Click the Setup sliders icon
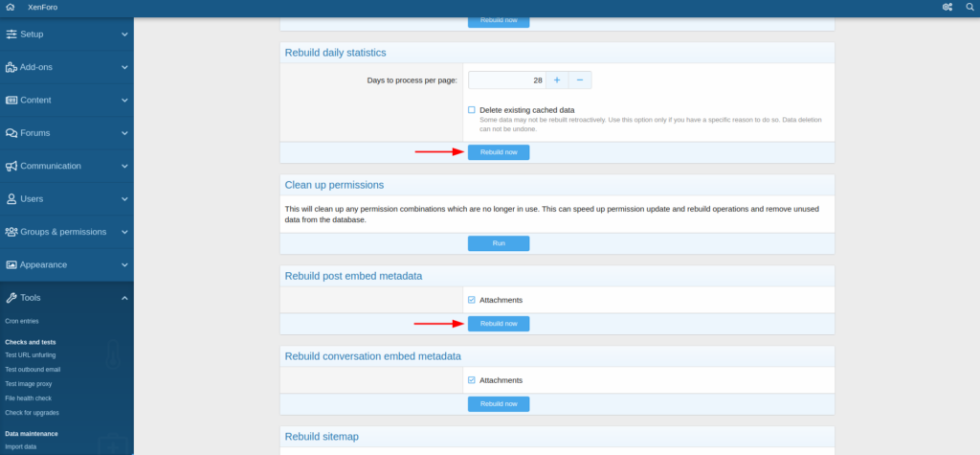 (x=11, y=34)
